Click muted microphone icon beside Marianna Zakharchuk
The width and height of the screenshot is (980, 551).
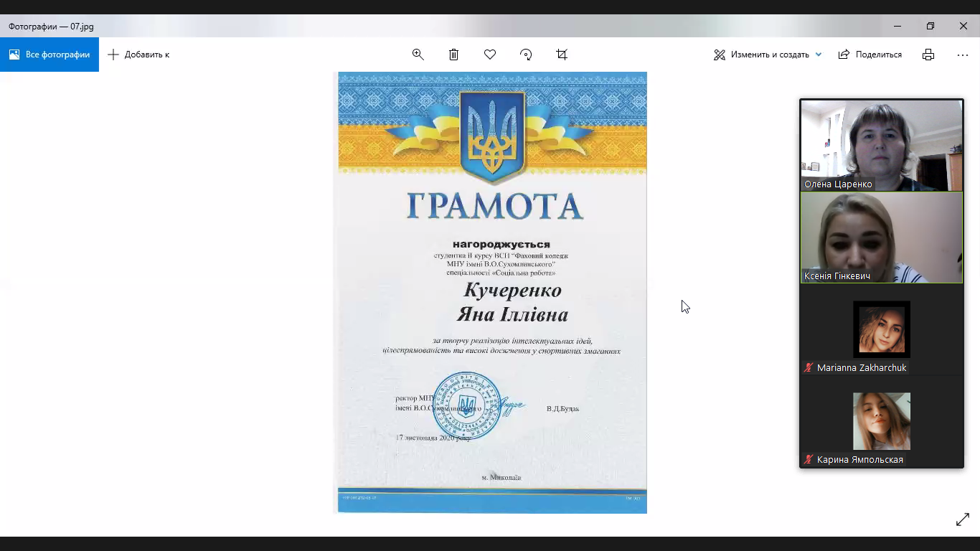(809, 368)
